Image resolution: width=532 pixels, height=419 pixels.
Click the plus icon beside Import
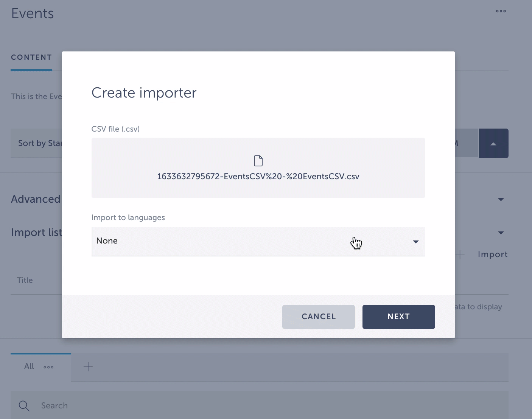(x=460, y=255)
